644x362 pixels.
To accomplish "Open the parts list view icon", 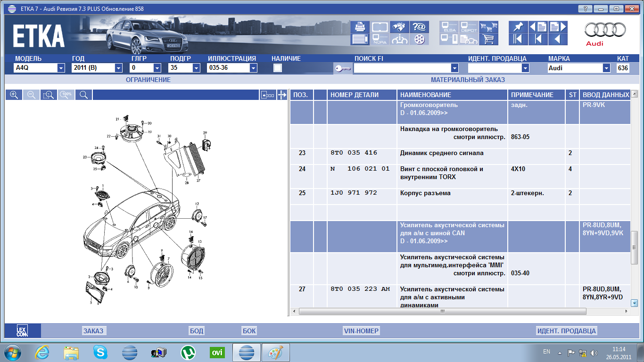I will [360, 40].
